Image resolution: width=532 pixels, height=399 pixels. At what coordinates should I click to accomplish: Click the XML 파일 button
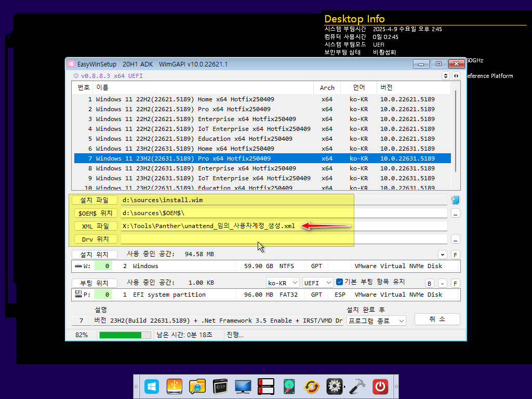tap(96, 227)
